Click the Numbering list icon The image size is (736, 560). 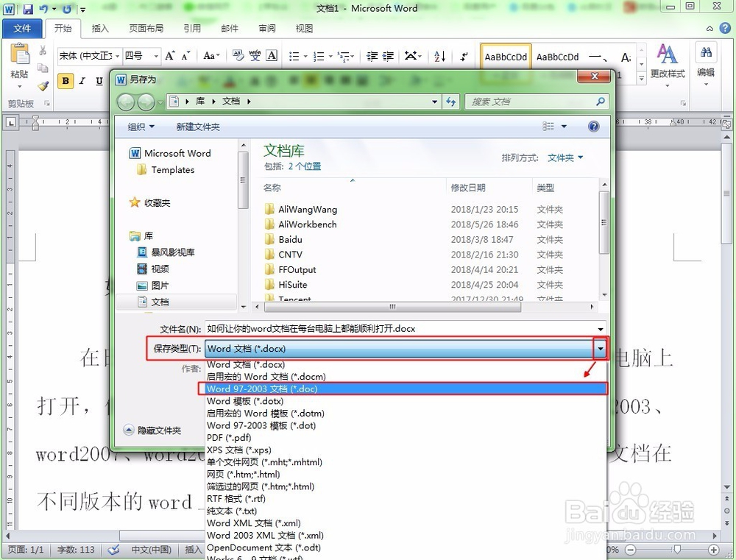(x=319, y=57)
